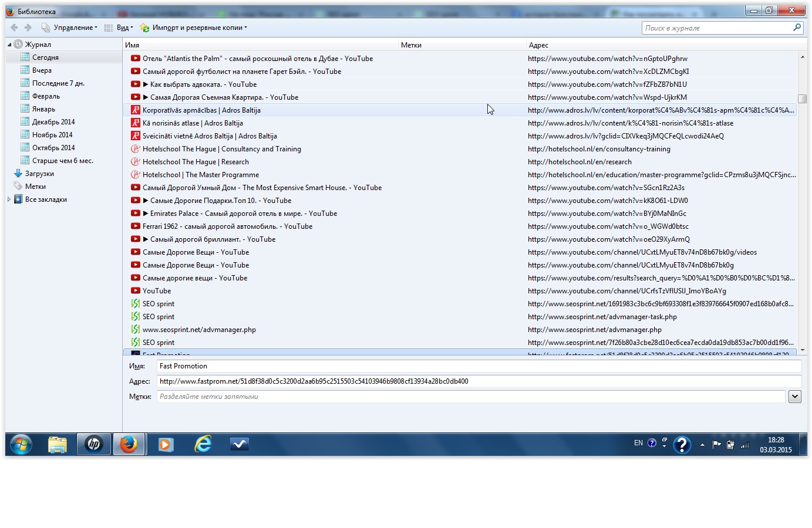
Task: Open the media player taskbar icon
Action: coord(166,445)
